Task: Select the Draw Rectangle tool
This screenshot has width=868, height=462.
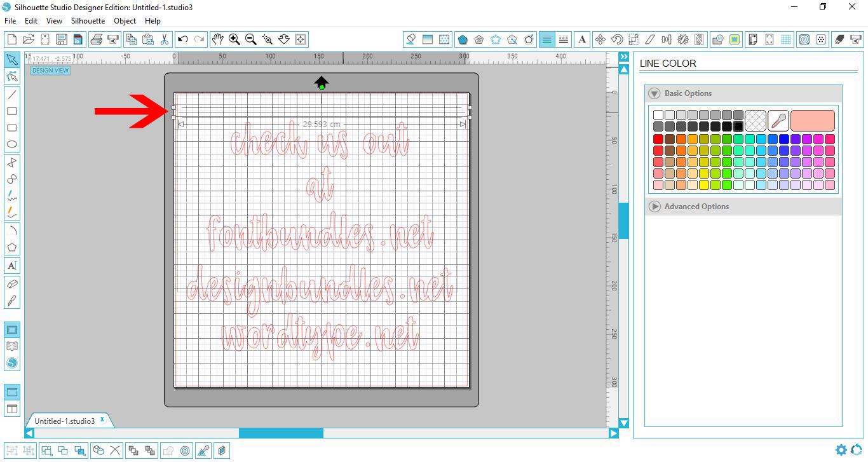Action: pos(11,111)
